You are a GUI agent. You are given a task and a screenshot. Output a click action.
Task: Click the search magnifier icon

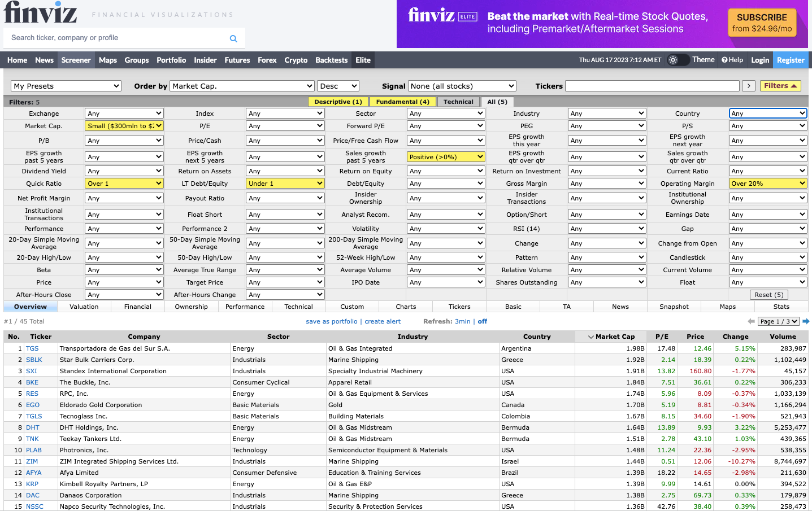[233, 38]
